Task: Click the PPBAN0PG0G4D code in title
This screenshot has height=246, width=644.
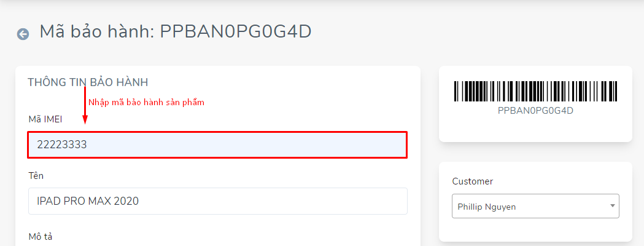Action: pos(235,32)
